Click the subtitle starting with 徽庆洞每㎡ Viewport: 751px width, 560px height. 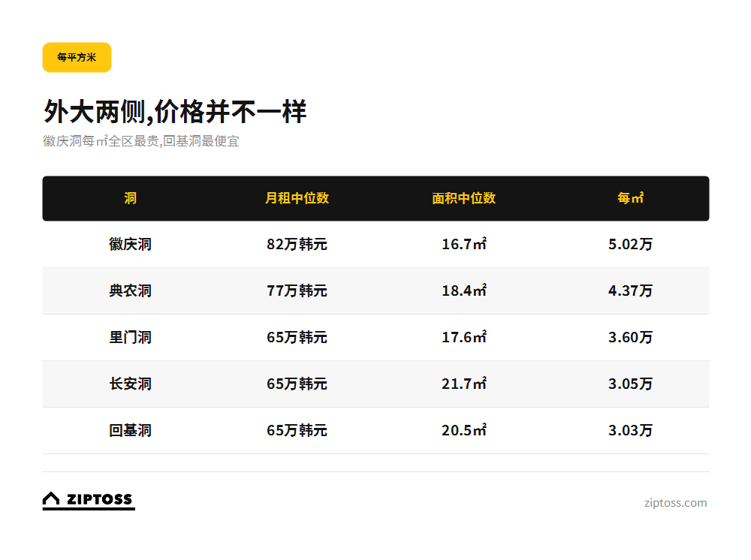tap(141, 141)
